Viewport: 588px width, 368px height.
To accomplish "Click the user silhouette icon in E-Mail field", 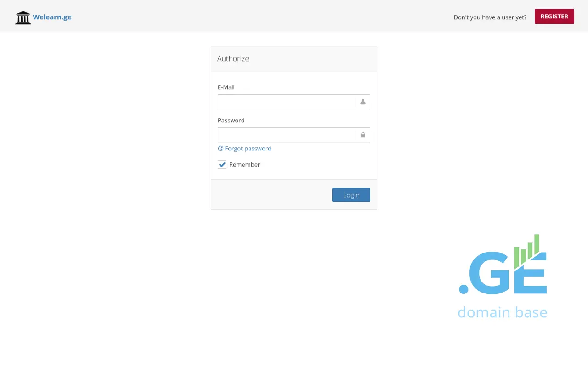I will pyautogui.click(x=363, y=102).
